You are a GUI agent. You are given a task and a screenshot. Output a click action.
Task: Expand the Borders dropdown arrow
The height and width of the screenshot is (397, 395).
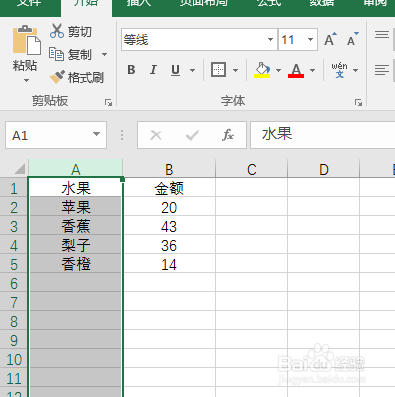tap(235, 70)
